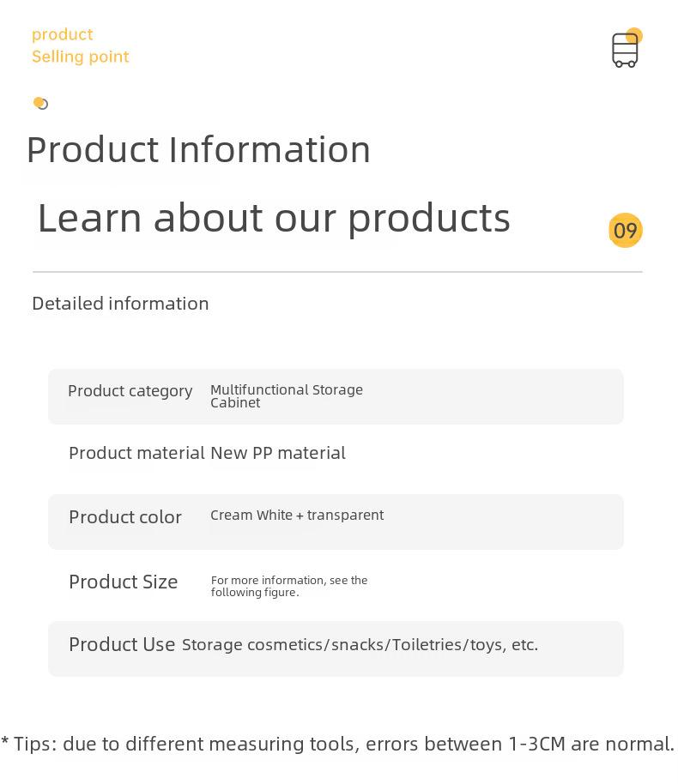The image size is (678, 784).
Task: Click the yellow 'product' label text
Action: pyautogui.click(x=63, y=35)
